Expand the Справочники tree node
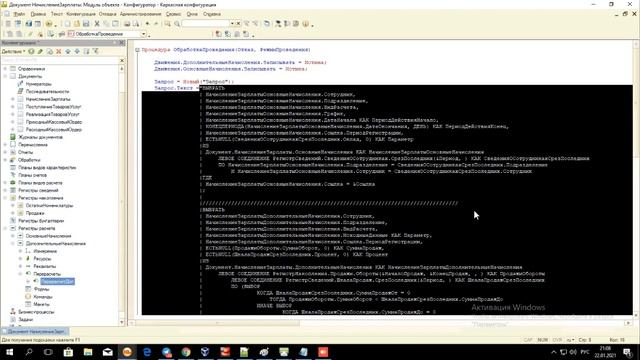The height and width of the screenshot is (360, 640). (x=5, y=69)
